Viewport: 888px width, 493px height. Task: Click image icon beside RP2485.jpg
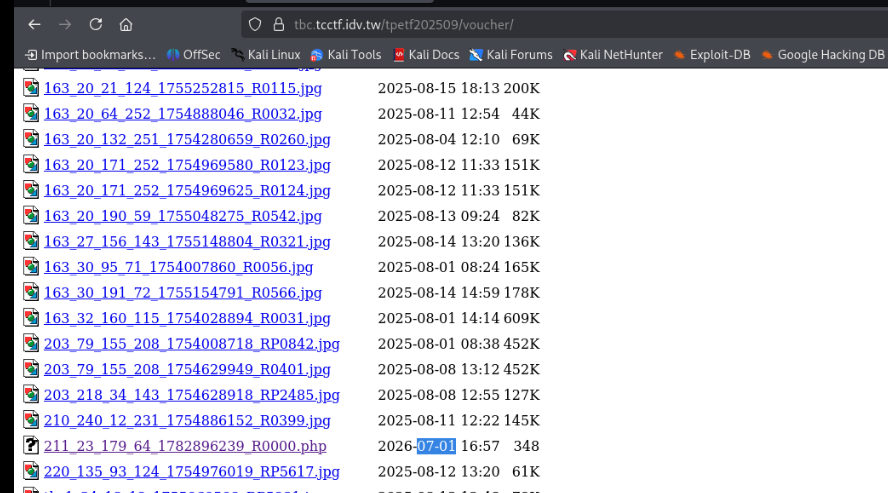(x=31, y=394)
